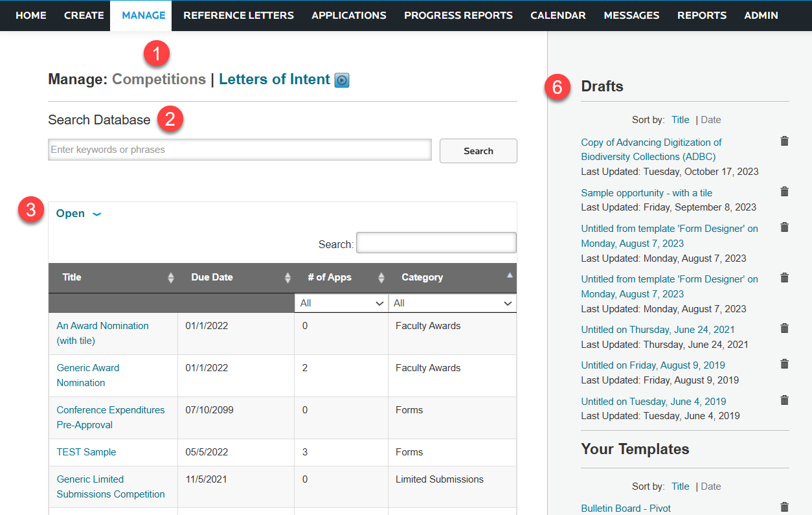
Task: Open An Award Nomination (with tile)
Action: tap(103, 333)
